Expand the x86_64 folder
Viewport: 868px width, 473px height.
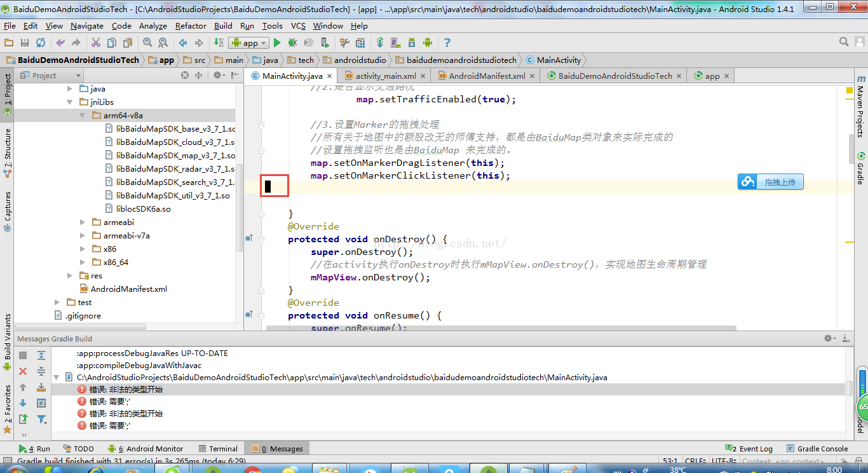click(83, 263)
